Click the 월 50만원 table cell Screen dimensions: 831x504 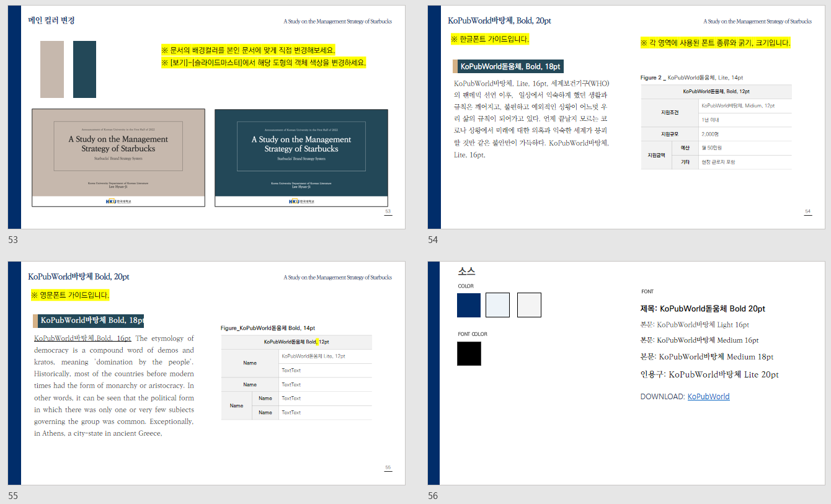click(745, 148)
